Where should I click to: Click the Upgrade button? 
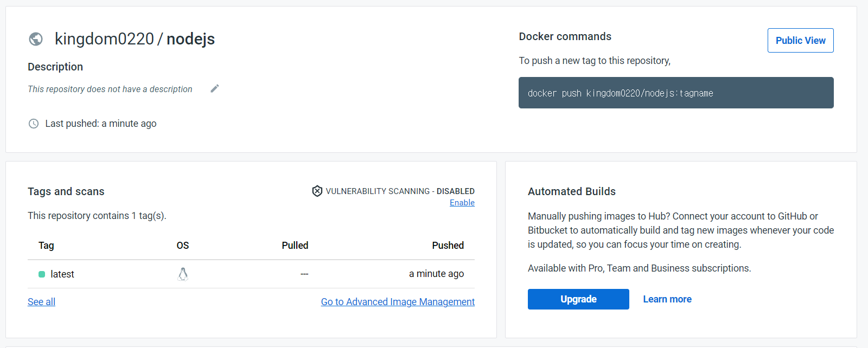click(x=578, y=299)
